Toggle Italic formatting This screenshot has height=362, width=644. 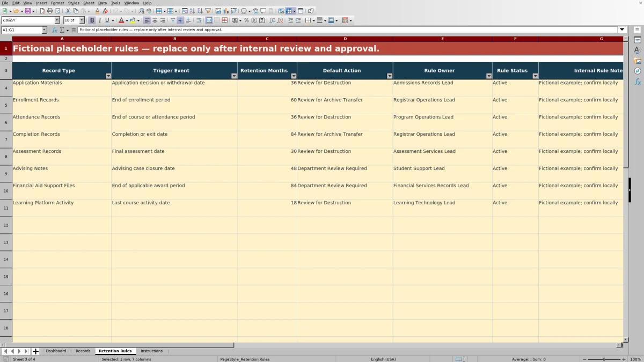[x=99, y=20]
